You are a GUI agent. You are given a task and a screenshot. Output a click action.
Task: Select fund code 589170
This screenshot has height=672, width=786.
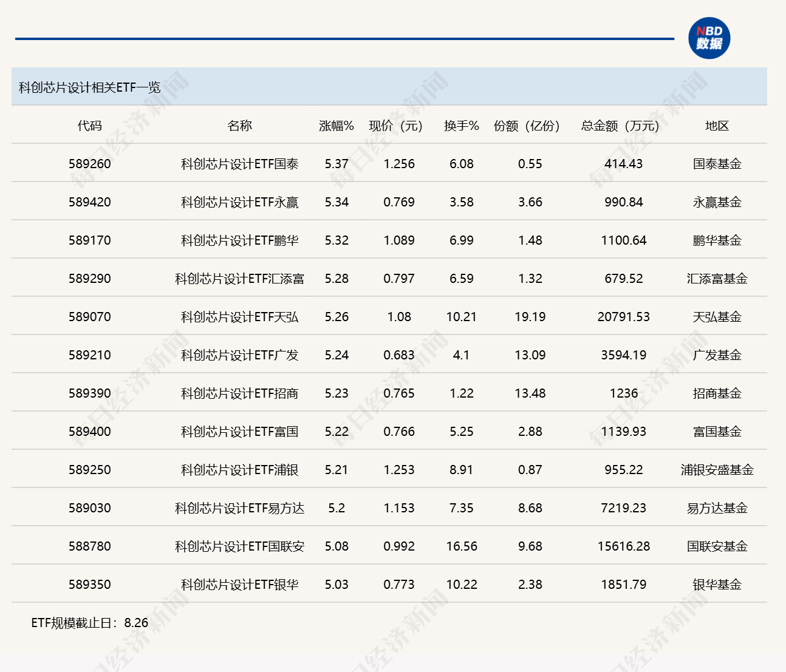(90, 240)
